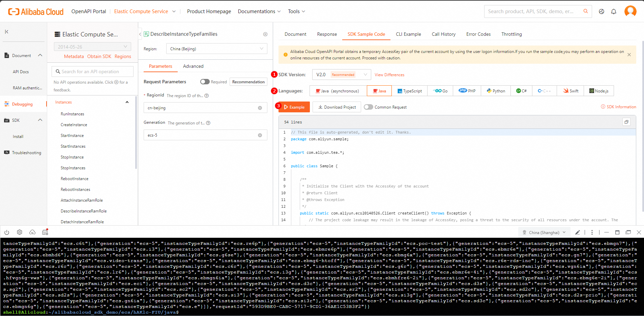
Task: Select PHP as SDK language
Action: coord(467,91)
